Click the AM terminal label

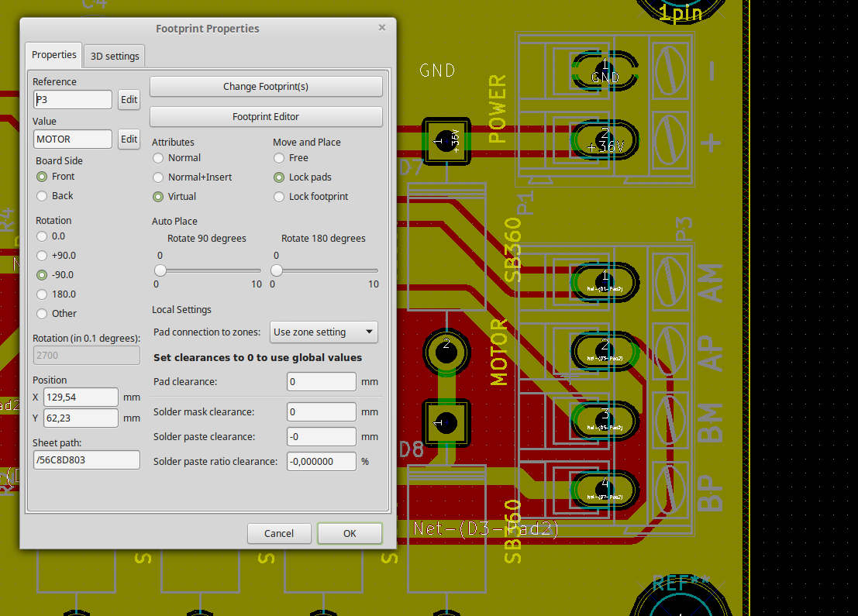click(710, 283)
